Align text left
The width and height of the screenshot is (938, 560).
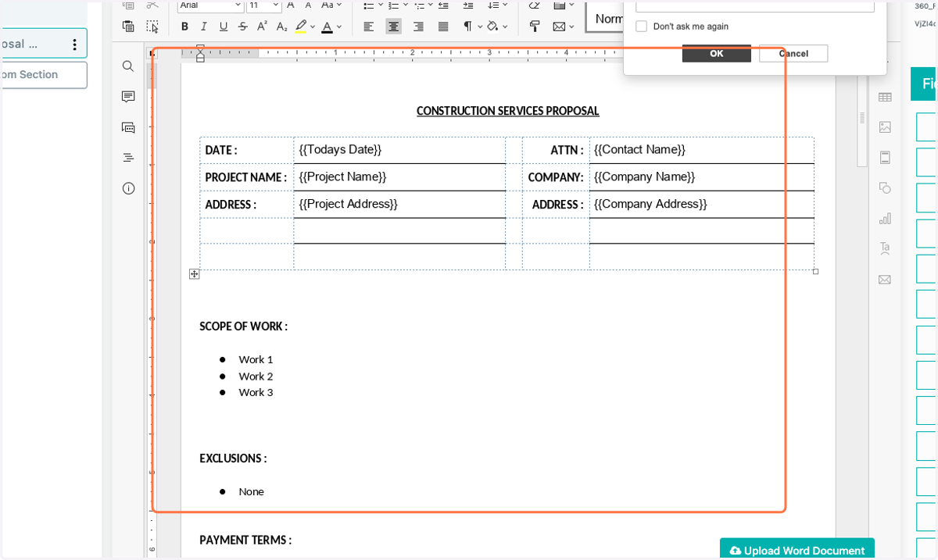[369, 27]
